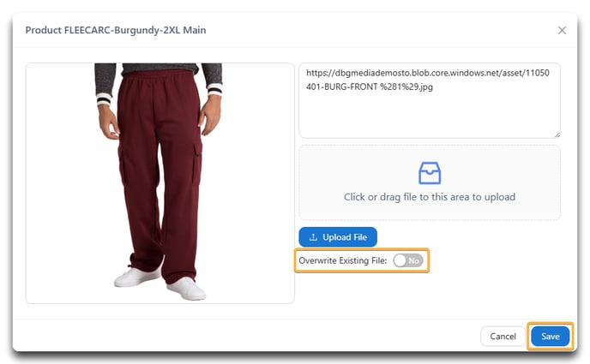590x364 pixels.
Task: Click the "Overwrite Existing File:" label
Action: point(342,260)
